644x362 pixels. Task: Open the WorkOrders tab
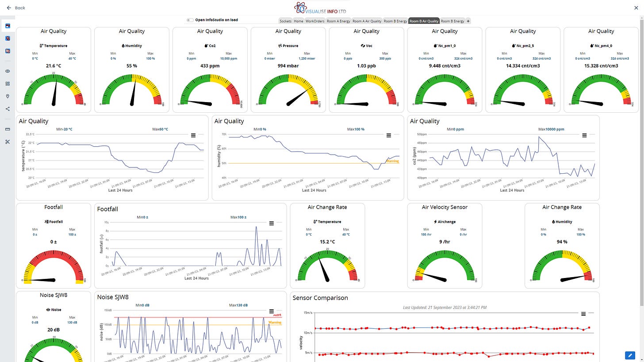pyautogui.click(x=315, y=21)
